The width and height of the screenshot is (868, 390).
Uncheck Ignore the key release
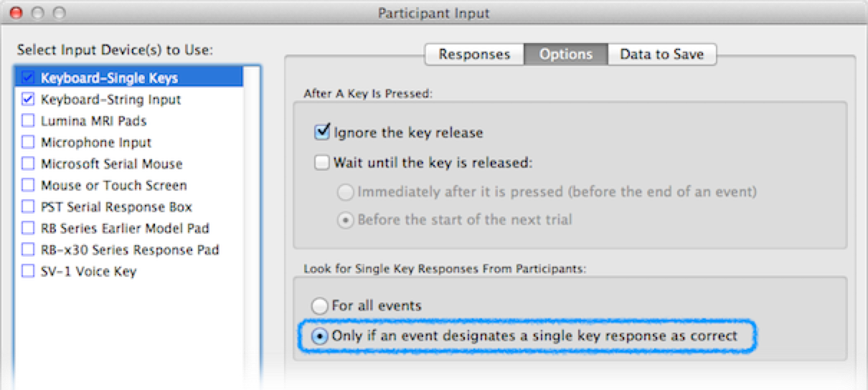pyautogui.click(x=321, y=133)
